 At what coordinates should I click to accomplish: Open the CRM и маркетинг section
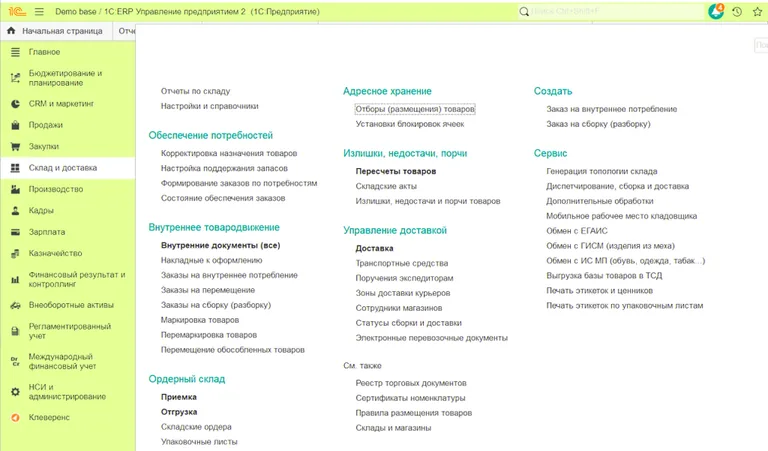[61, 103]
